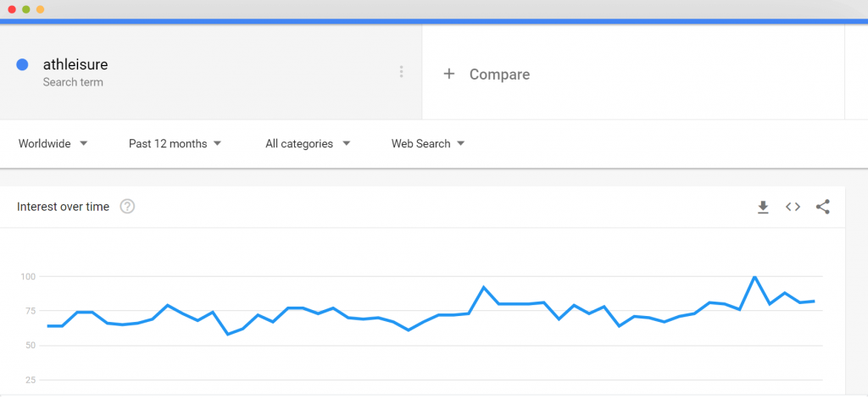Image resolution: width=868 pixels, height=399 pixels.
Task: Click the final data point on the trend line
Action: pos(814,301)
